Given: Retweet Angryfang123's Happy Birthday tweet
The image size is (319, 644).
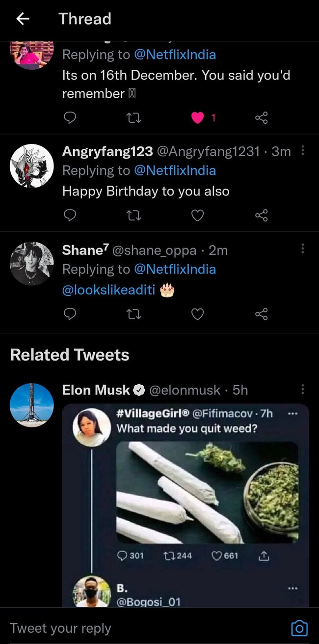Looking at the screenshot, I should (133, 215).
